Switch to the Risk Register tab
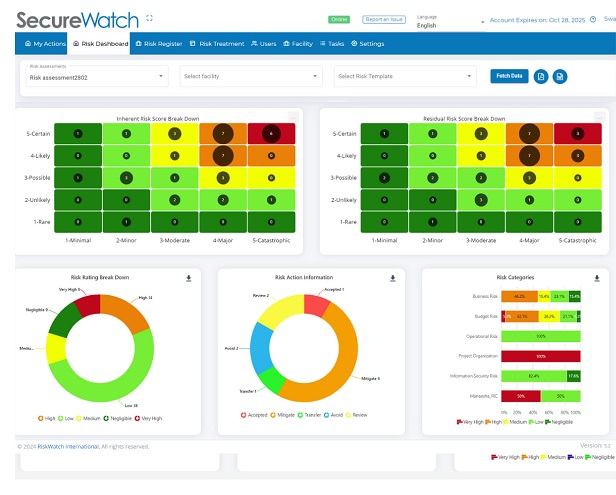The image size is (616, 495). 159,44
